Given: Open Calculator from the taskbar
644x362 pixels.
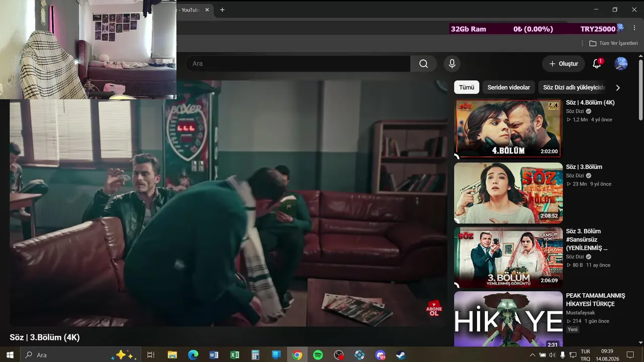Looking at the screenshot, I should [255, 355].
